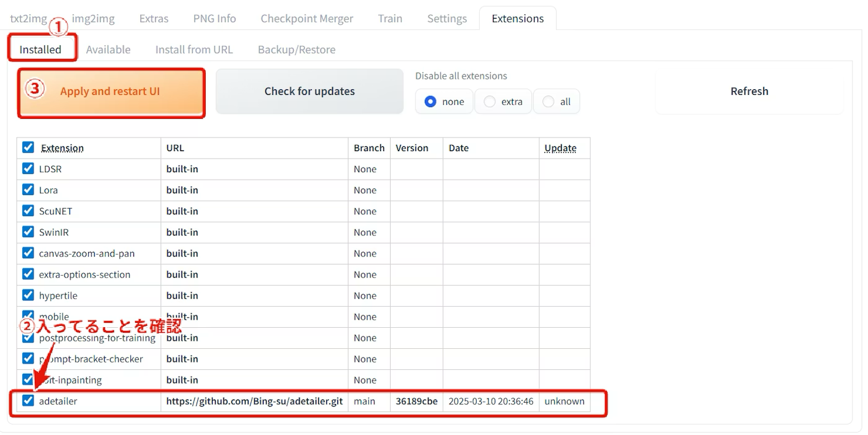
Task: Open the Install from URL tab
Action: coord(194,50)
